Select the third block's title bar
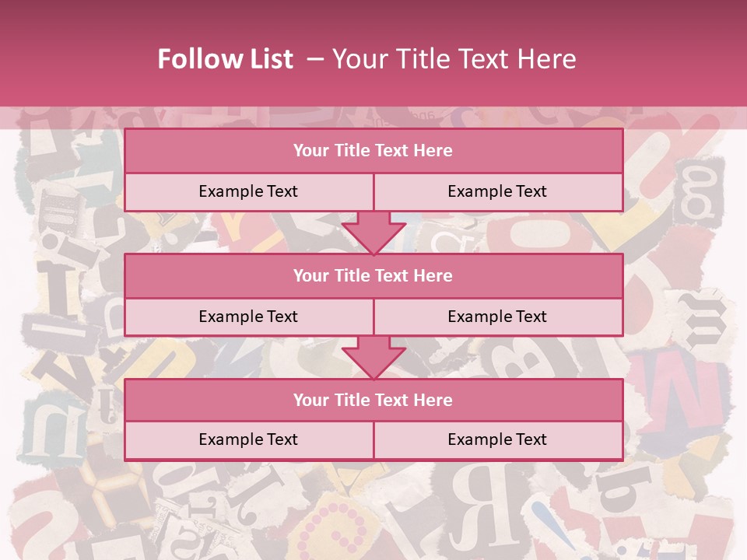Image resolution: width=747 pixels, height=560 pixels. 373,400
